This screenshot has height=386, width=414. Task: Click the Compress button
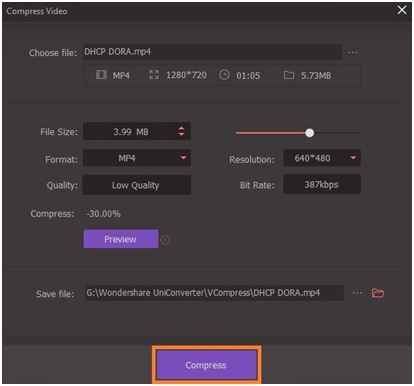tap(206, 365)
